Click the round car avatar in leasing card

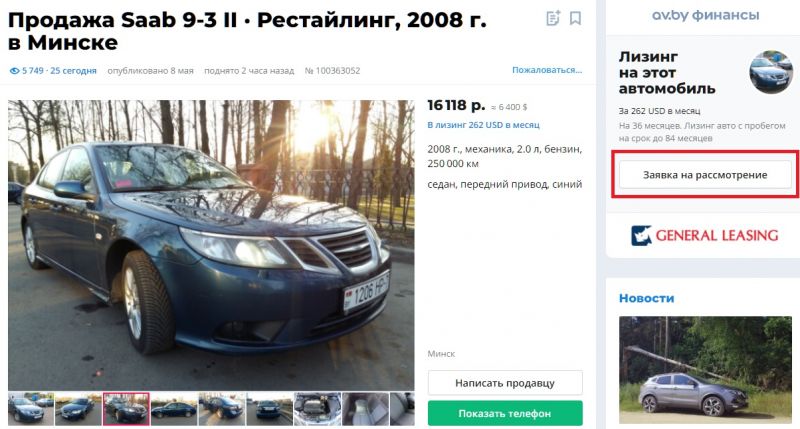(x=770, y=72)
